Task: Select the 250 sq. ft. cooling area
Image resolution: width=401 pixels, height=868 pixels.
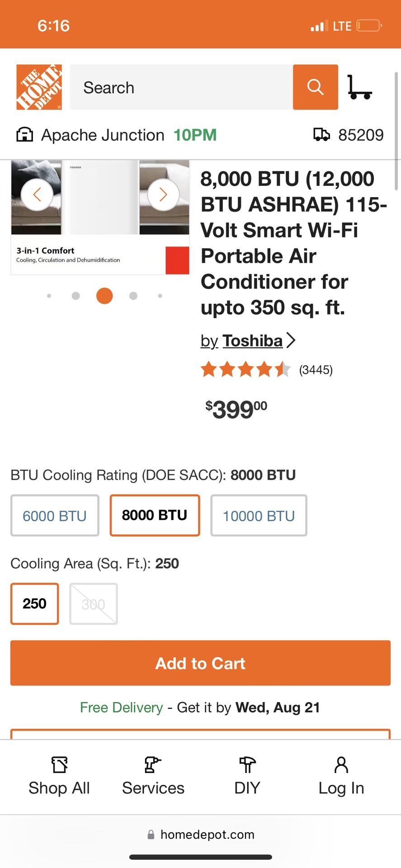Action: pos(35,604)
